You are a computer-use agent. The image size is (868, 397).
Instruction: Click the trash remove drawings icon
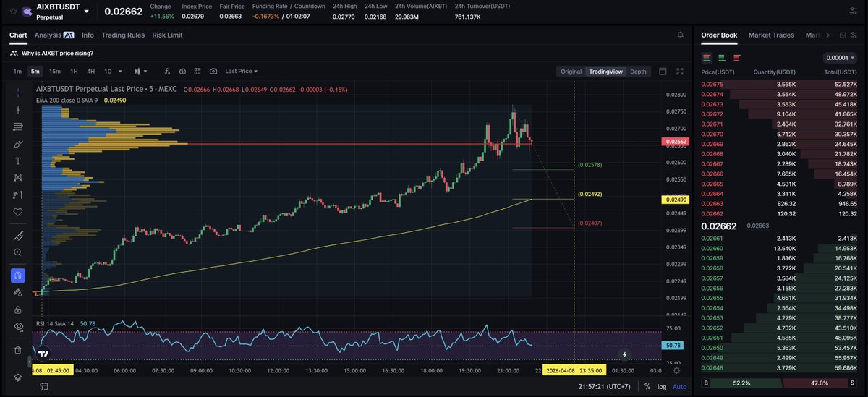click(18, 350)
